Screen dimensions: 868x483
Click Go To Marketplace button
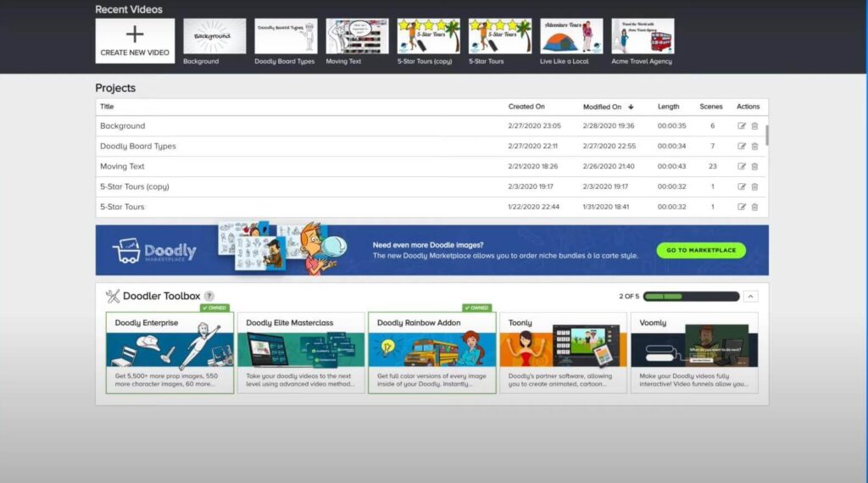click(701, 250)
